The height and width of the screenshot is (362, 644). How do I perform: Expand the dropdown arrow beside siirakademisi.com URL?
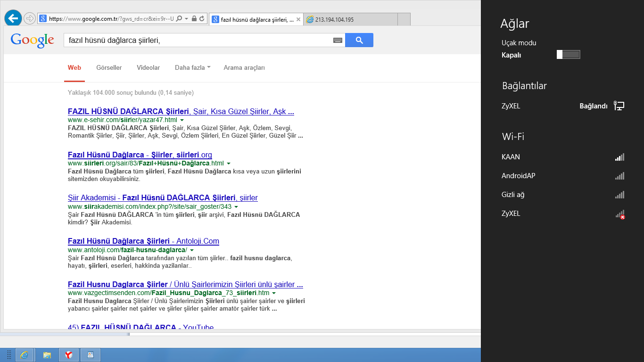pyautogui.click(x=236, y=207)
